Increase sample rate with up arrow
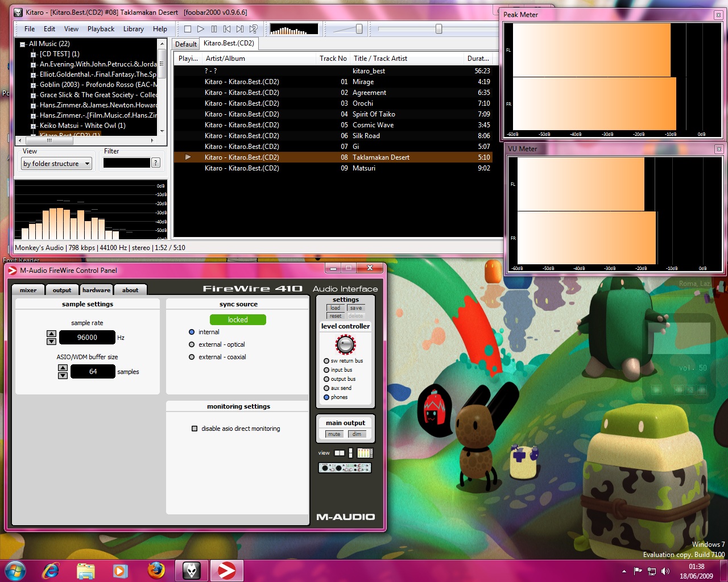 pos(52,334)
